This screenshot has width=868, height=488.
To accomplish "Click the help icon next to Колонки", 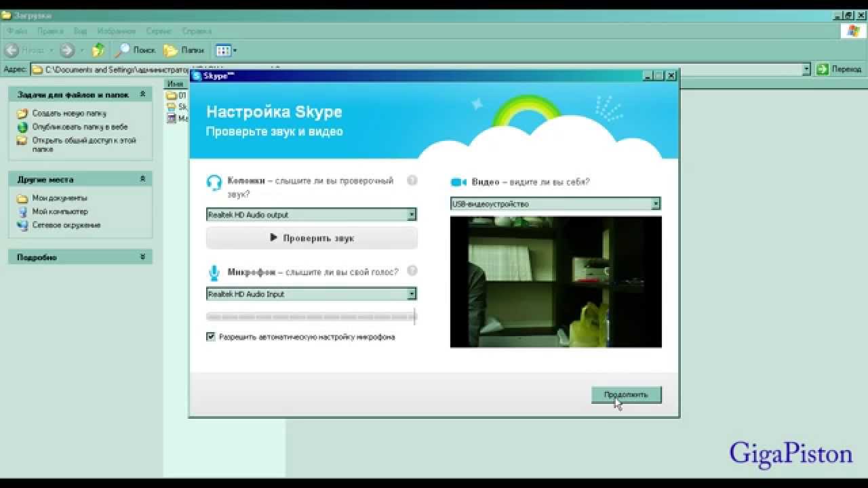I will pos(412,181).
